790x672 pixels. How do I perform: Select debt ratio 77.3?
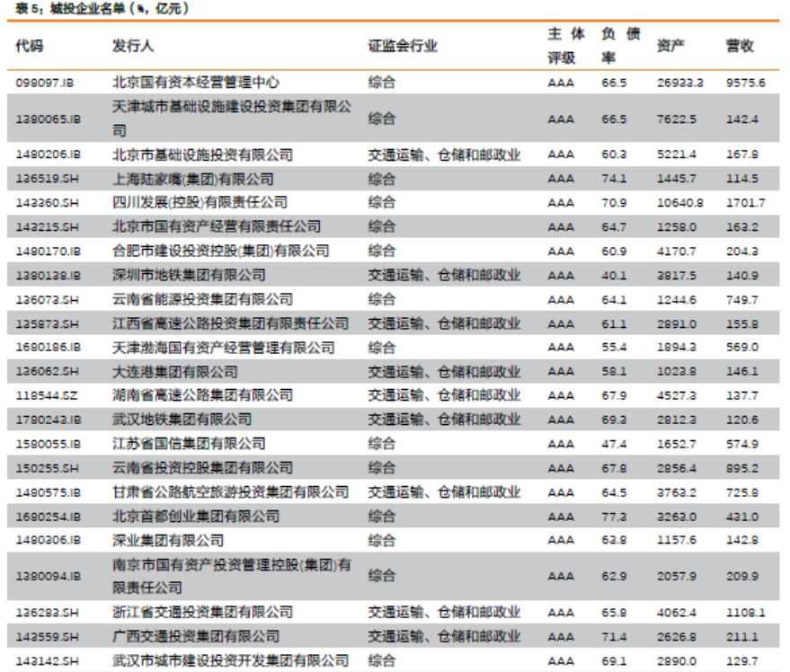[614, 517]
